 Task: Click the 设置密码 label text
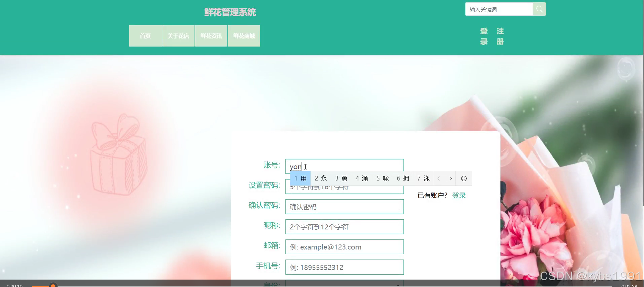(x=264, y=185)
